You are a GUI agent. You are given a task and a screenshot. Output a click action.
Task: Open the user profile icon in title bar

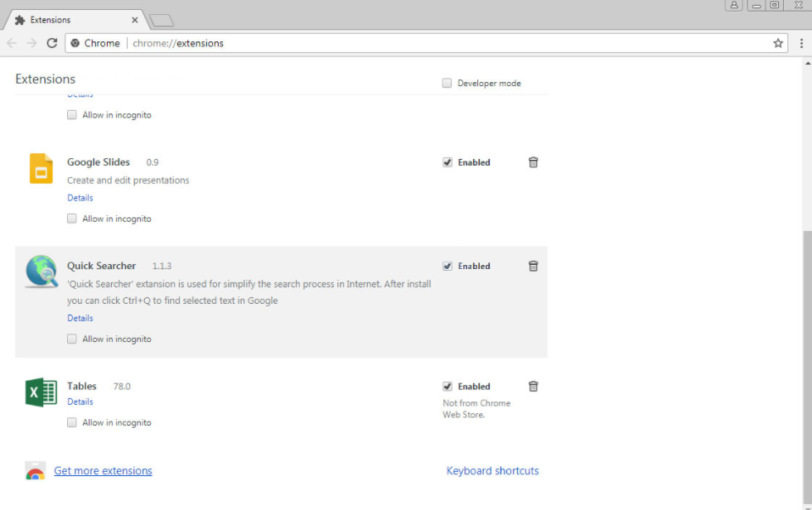pos(733,5)
